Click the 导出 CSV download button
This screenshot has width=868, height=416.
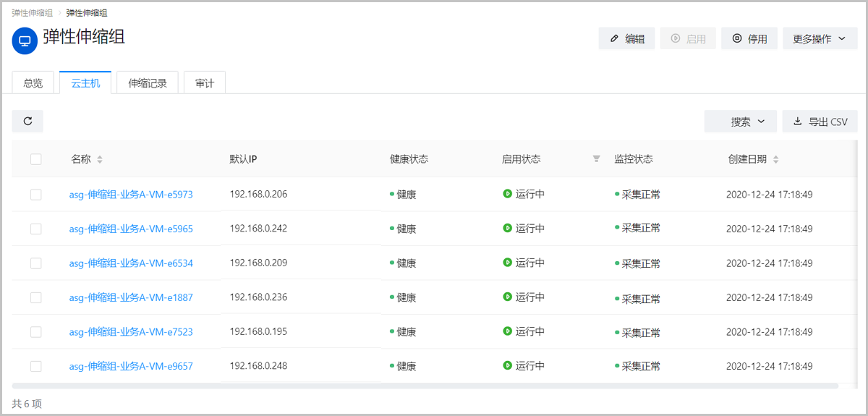point(820,122)
